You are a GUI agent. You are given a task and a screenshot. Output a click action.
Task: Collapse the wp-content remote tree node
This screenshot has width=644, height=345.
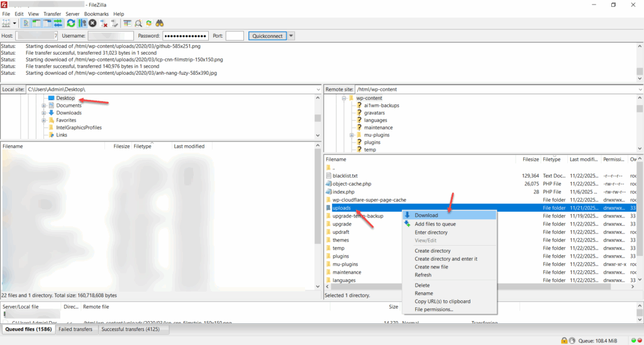point(344,99)
